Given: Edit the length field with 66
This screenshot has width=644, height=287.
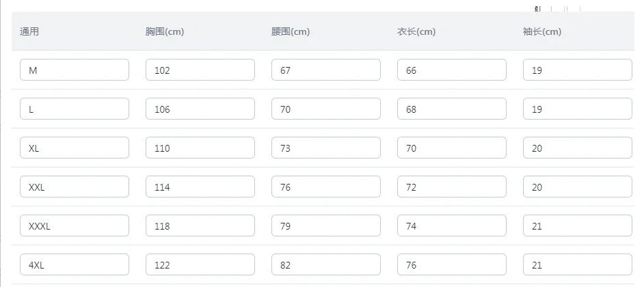Looking at the screenshot, I should (x=452, y=70).
